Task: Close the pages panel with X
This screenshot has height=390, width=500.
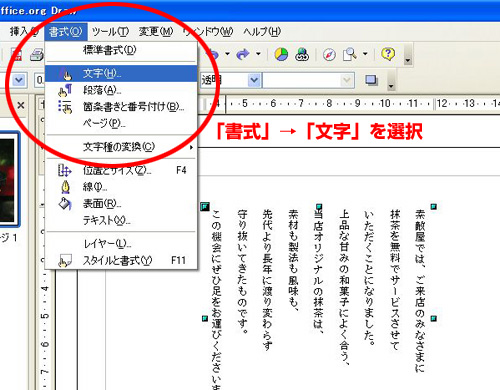Action: click(21, 106)
